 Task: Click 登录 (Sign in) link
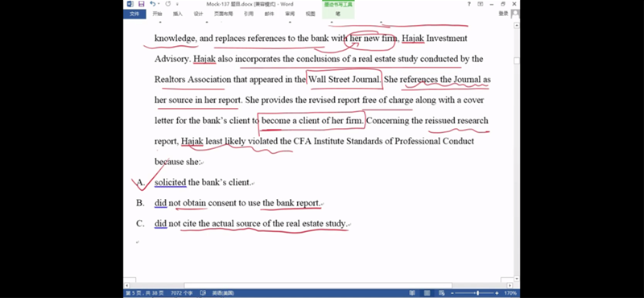(503, 14)
